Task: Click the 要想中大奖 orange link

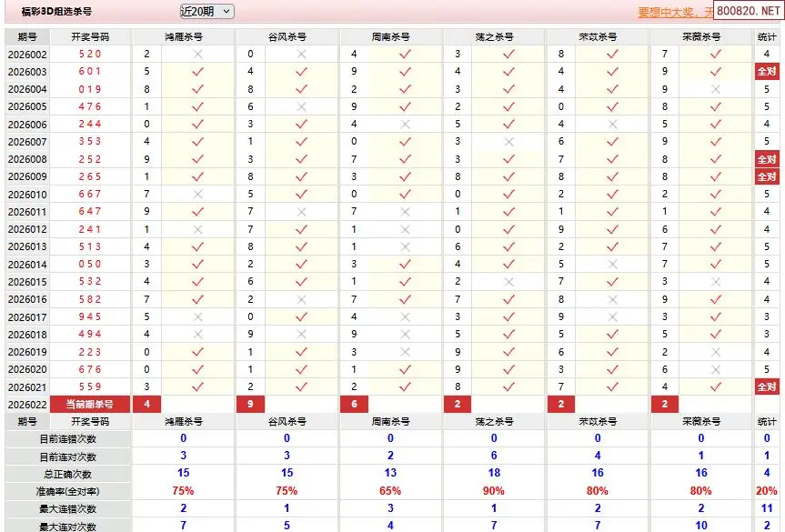Action: pos(669,13)
